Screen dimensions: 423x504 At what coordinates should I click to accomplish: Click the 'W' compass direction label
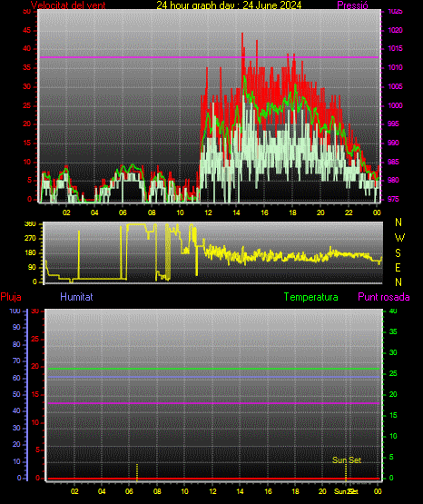tap(399, 238)
